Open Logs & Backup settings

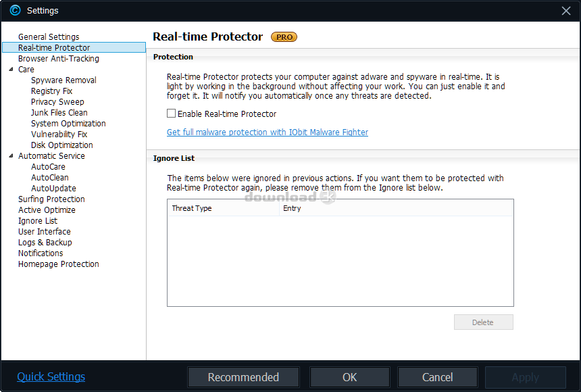click(x=45, y=242)
